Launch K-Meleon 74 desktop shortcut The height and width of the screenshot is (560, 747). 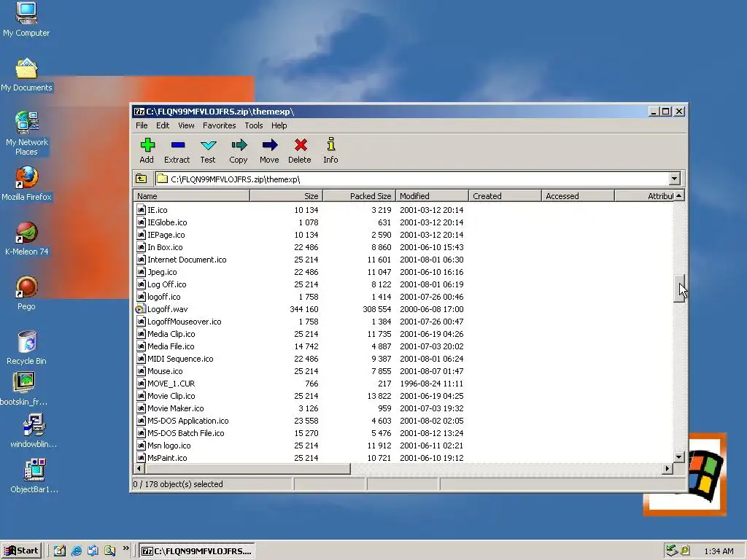click(26, 233)
